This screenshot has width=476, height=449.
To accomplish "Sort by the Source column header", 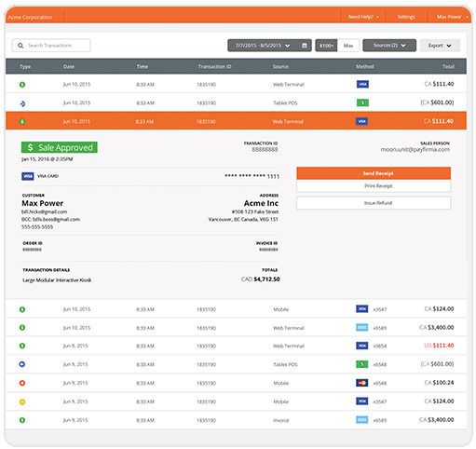I will coord(280,67).
